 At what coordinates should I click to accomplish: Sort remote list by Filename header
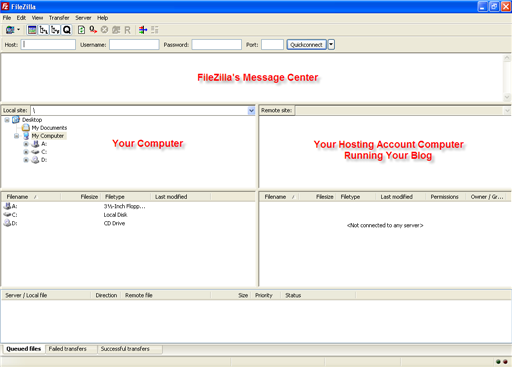pos(279,197)
